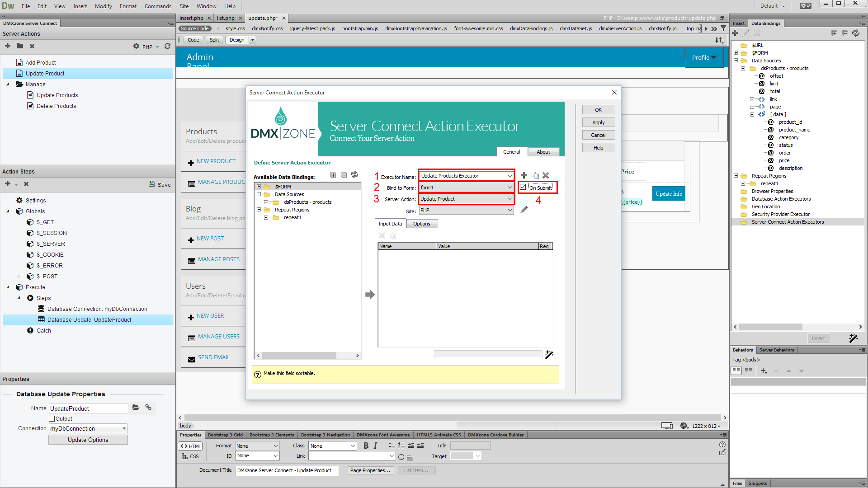Open magic wand data picker in dialog

549,355
